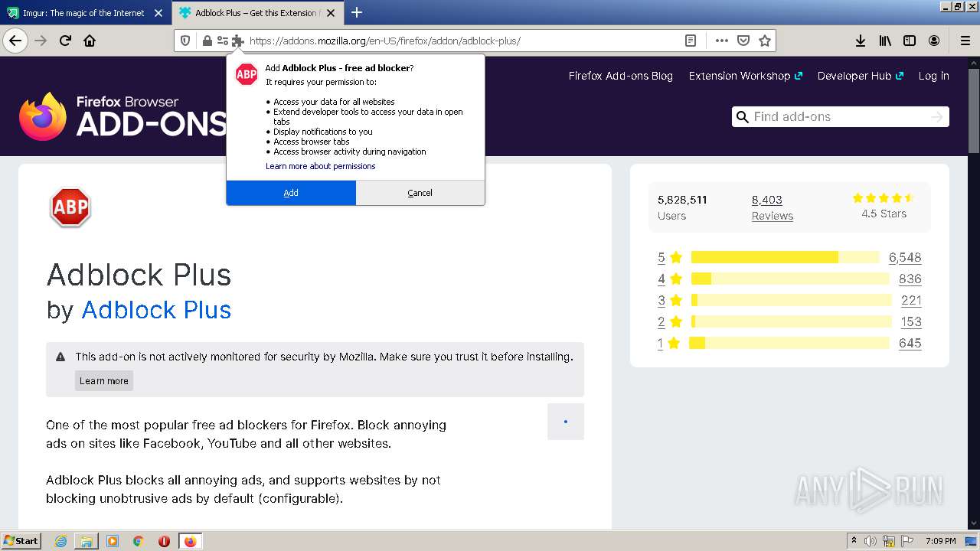Viewport: 980px width, 551px height.
Task: Filter reviews by 1 star row
Action: point(789,343)
